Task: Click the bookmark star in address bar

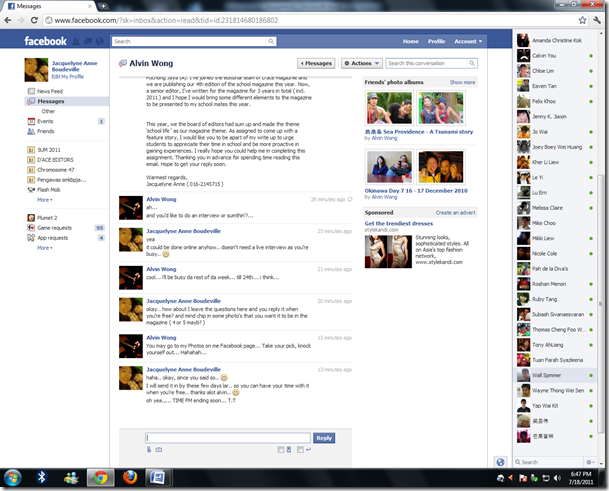Action: 582,20
